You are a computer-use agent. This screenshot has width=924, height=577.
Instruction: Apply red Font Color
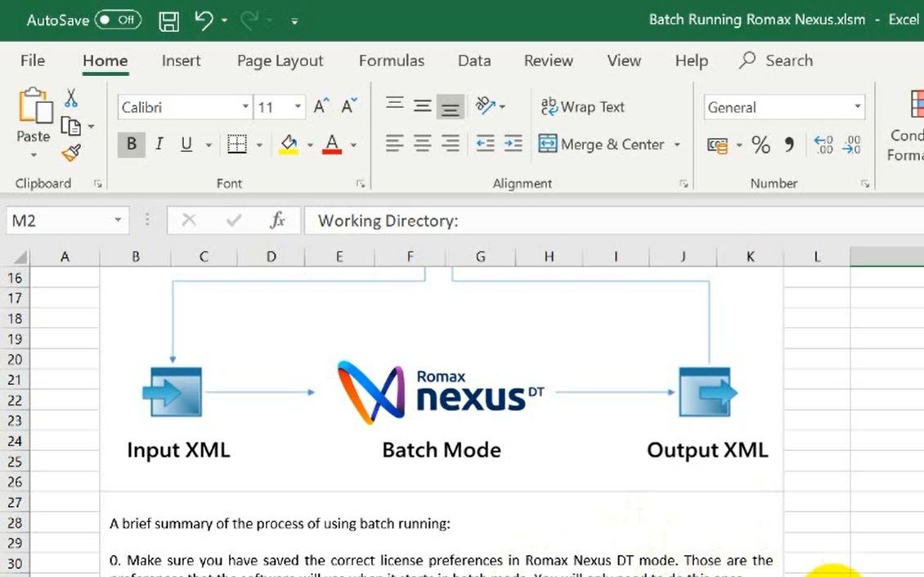(332, 144)
